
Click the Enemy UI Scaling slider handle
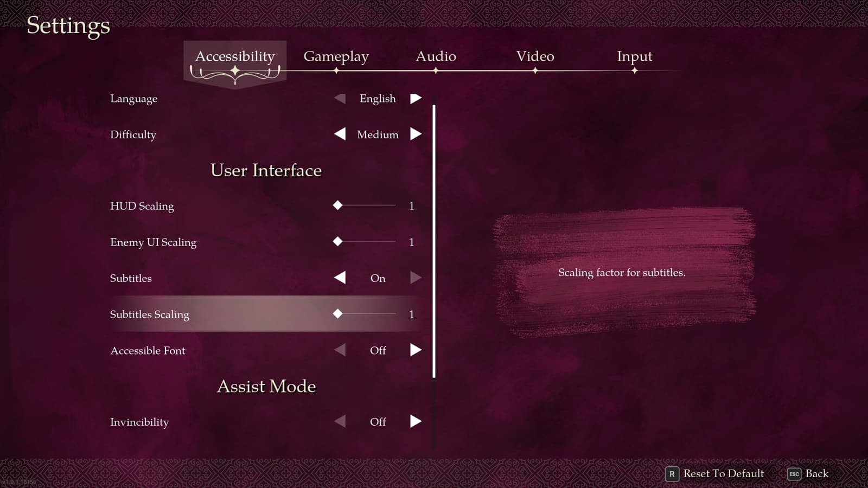[x=337, y=241]
